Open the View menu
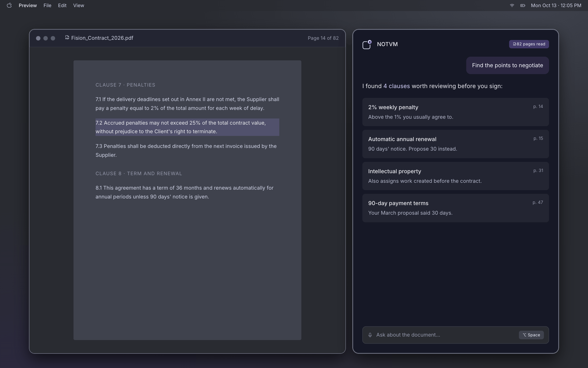This screenshot has width=588, height=368. click(79, 5)
